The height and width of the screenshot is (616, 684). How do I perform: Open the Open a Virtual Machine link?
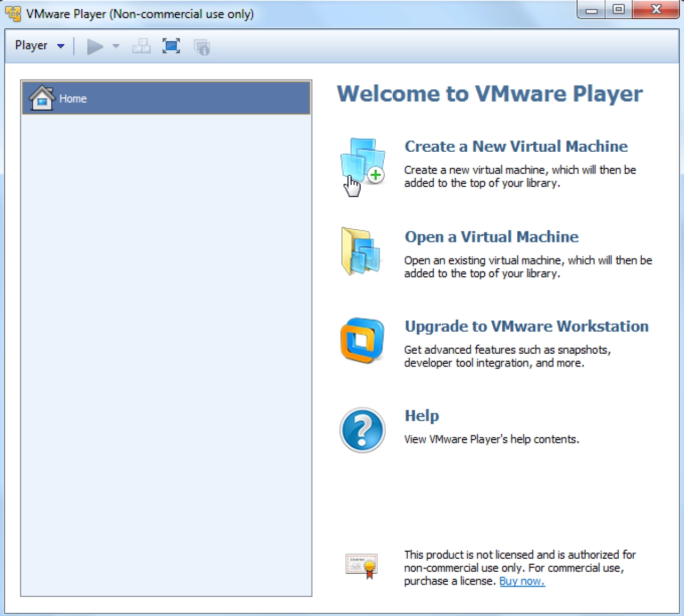coord(491,237)
